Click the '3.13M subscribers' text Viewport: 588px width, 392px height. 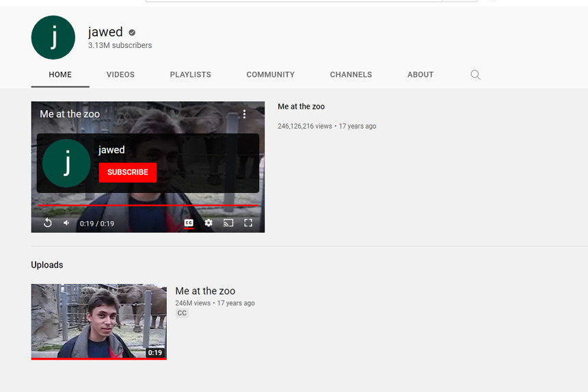click(120, 45)
